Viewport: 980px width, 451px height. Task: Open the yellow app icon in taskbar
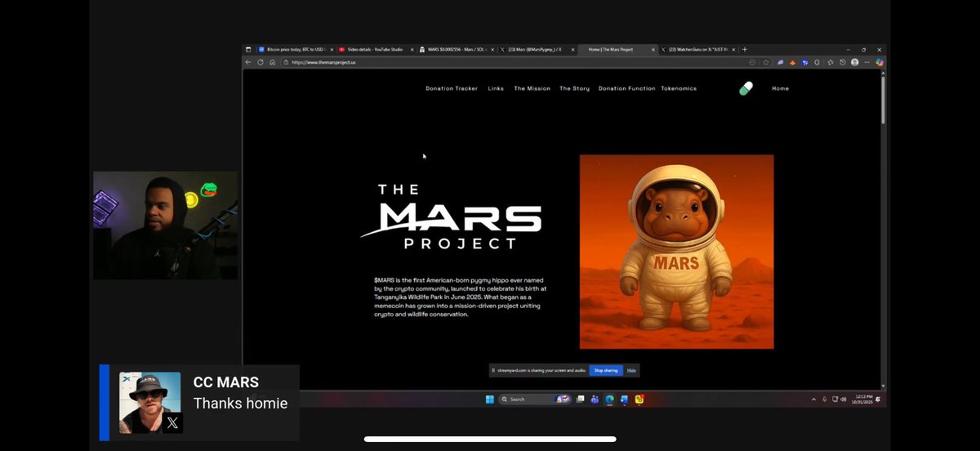coord(639,400)
